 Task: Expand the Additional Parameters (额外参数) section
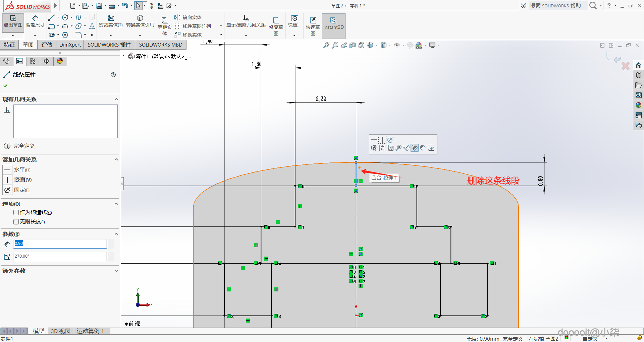(x=116, y=271)
